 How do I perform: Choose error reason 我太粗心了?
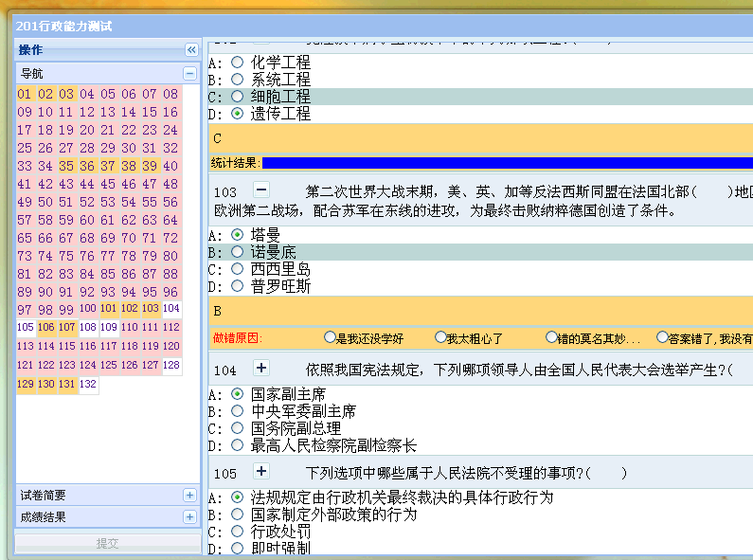440,337
